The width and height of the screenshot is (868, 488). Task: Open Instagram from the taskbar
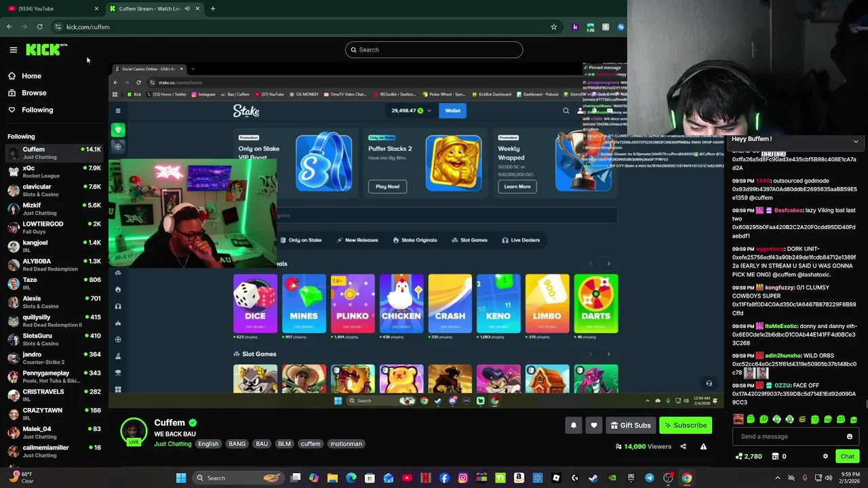(462, 478)
